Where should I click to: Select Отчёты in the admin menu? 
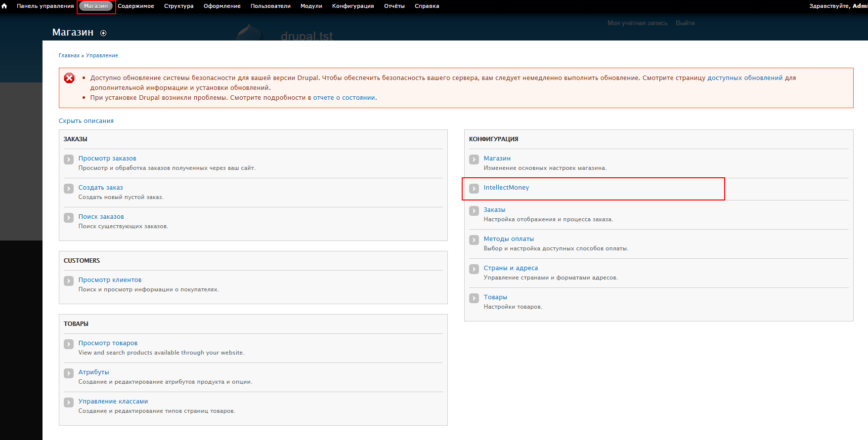(394, 6)
